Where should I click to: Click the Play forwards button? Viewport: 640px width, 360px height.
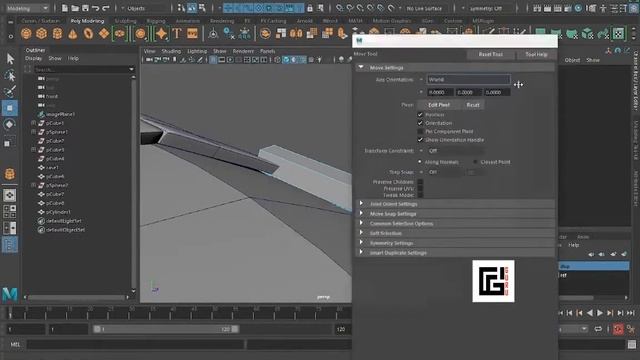click(600, 313)
